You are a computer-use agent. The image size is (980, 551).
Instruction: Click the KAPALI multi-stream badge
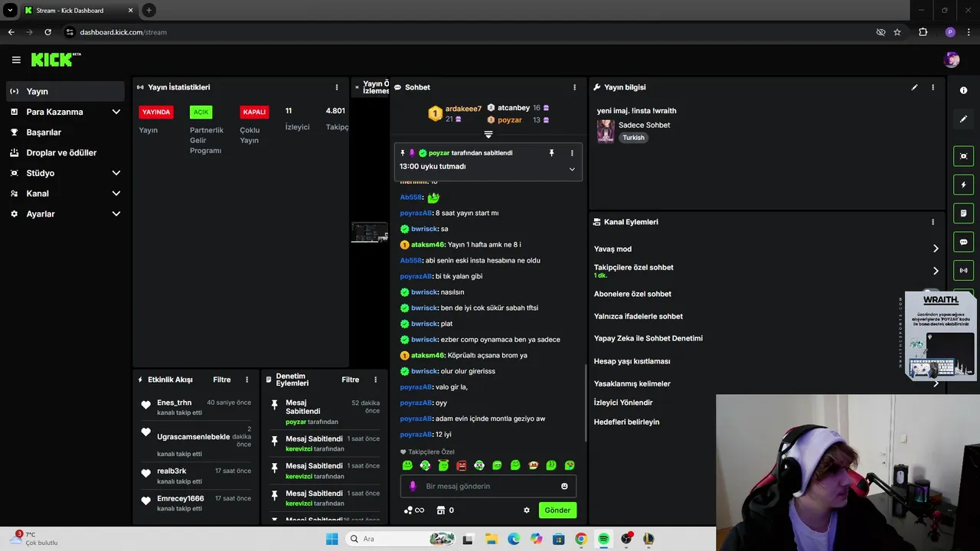point(254,112)
